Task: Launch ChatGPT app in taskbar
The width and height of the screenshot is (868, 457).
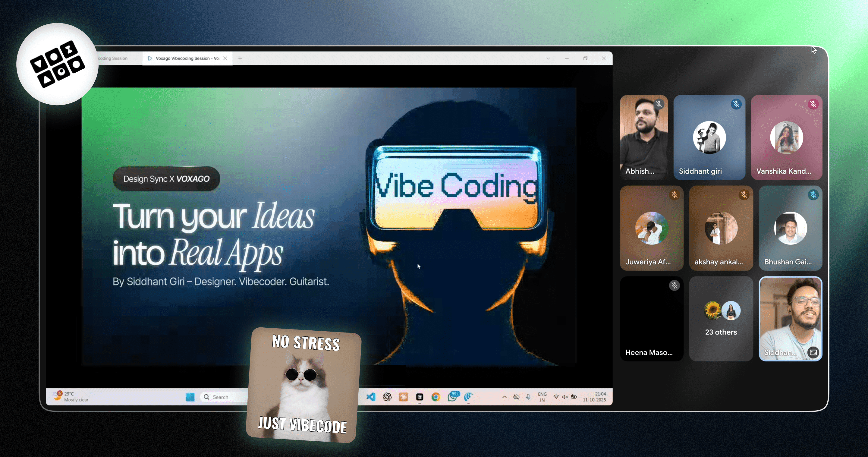Action: tap(387, 397)
